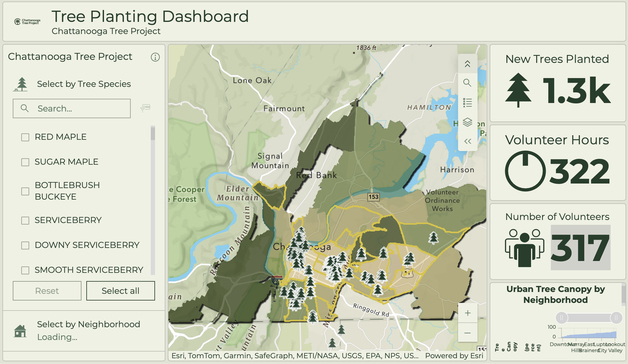Click the Chattanooga Tree Project logo
This screenshot has height=364, width=628.
pos(27,21)
